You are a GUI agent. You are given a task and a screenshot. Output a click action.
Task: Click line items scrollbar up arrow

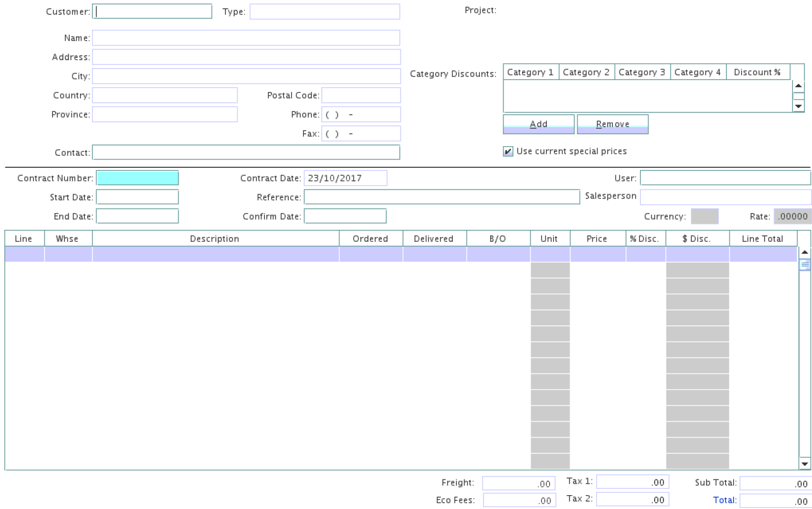(x=805, y=251)
